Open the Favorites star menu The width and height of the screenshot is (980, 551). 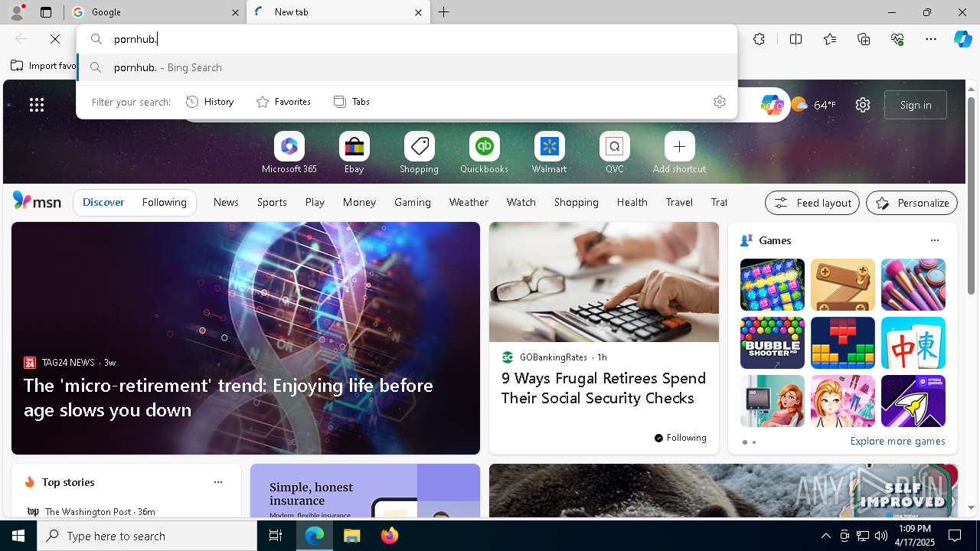click(830, 39)
